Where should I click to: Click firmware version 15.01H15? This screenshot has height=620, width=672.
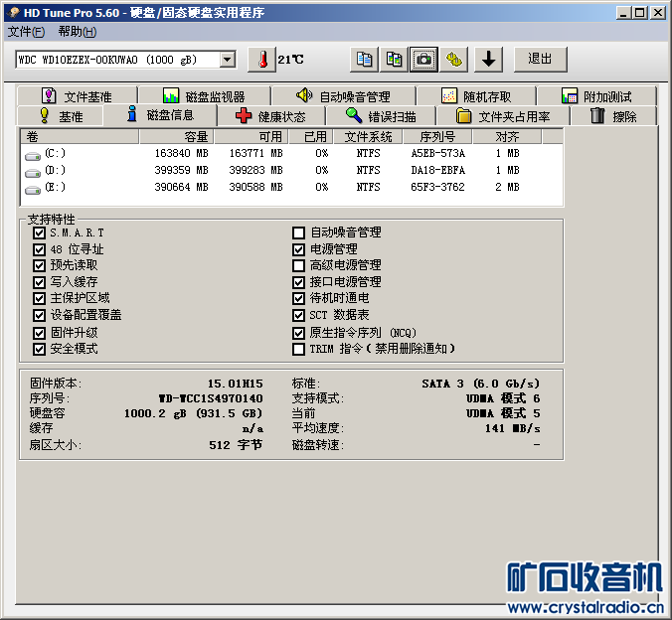pyautogui.click(x=236, y=384)
